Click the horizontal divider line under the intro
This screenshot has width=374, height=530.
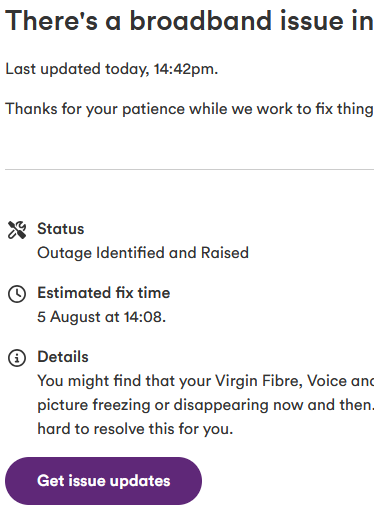(x=189, y=169)
